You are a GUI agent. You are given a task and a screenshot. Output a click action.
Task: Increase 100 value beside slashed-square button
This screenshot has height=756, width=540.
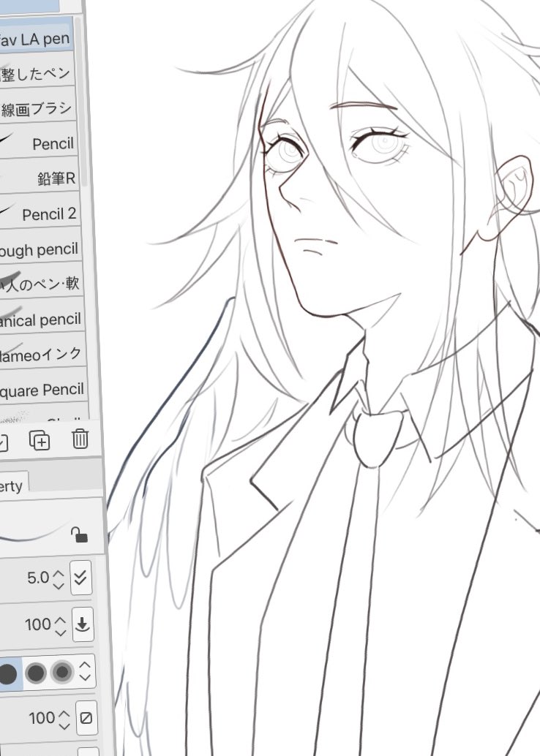pos(64,713)
